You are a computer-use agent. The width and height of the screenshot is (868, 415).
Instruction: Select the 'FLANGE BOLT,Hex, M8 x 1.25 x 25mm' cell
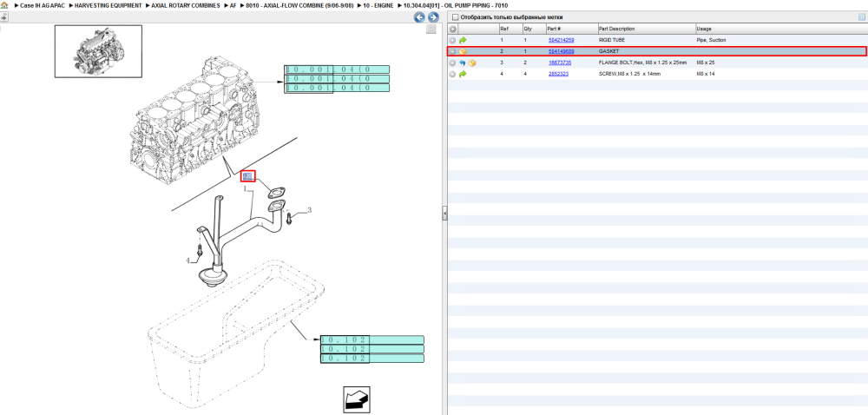click(x=642, y=63)
